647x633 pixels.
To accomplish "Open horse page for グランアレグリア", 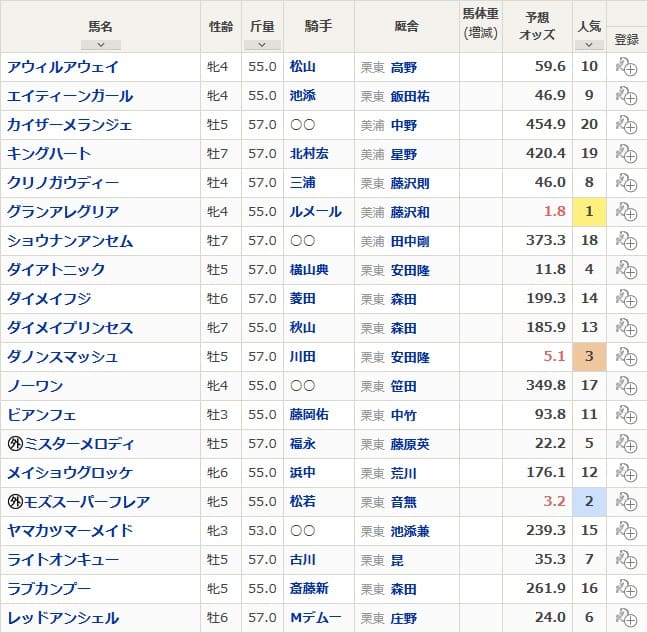I will coord(63,212).
